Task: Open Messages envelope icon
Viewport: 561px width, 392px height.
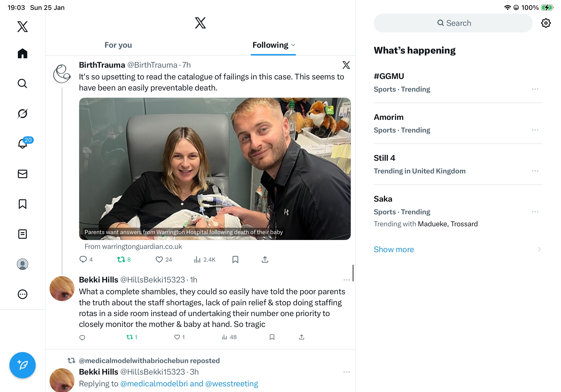Action: [23, 174]
